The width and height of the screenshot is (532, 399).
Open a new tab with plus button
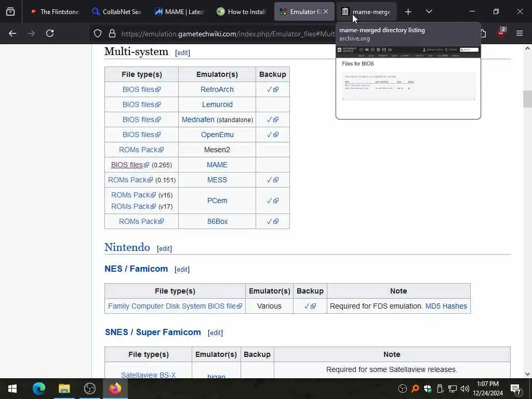pos(408,12)
